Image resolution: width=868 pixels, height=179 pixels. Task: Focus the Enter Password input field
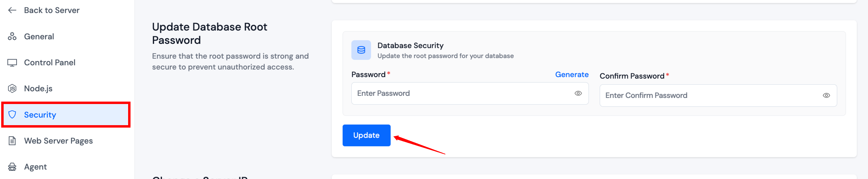click(x=462, y=93)
